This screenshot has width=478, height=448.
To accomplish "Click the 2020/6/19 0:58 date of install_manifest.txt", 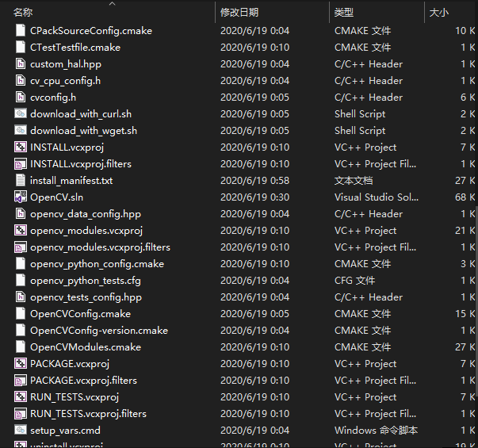I will point(254,181).
